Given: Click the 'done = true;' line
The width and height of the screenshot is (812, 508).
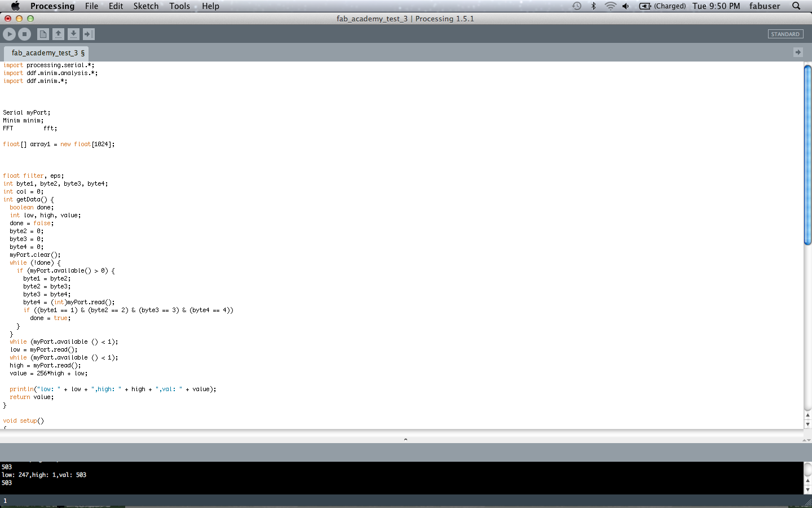Looking at the screenshot, I should pos(50,318).
